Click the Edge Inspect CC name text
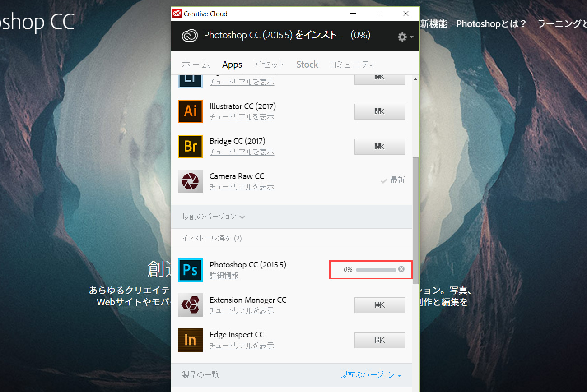The image size is (587, 392). coord(237,335)
